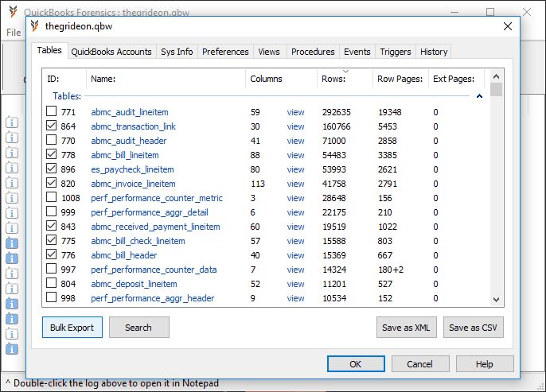
Task: Uncheck the abmc_bill_header checkbox
Action: click(51, 254)
